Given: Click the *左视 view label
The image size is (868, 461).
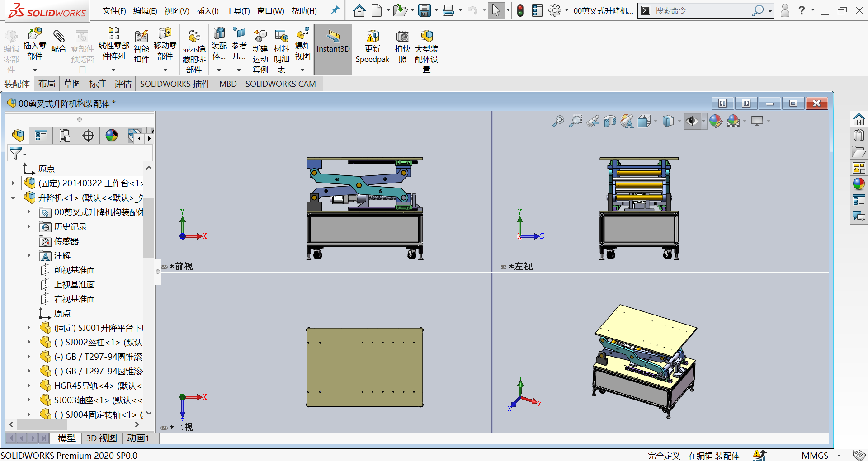Looking at the screenshot, I should coord(520,266).
